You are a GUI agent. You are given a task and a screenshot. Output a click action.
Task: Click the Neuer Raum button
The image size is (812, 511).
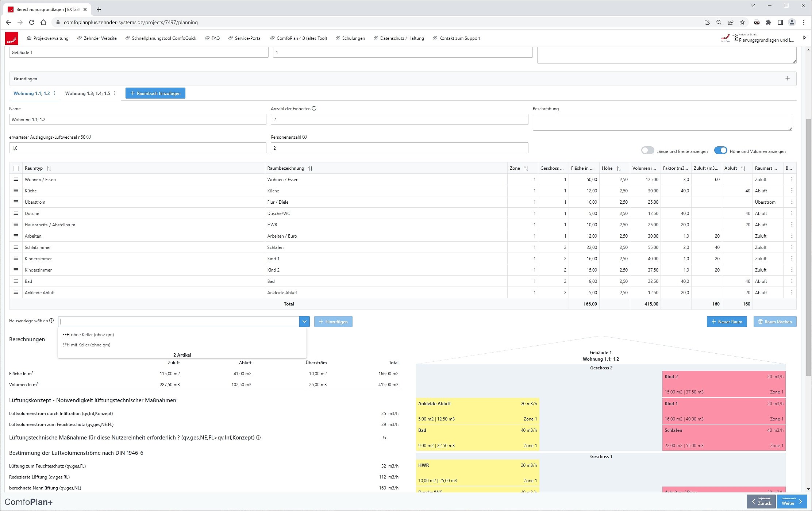coord(726,322)
